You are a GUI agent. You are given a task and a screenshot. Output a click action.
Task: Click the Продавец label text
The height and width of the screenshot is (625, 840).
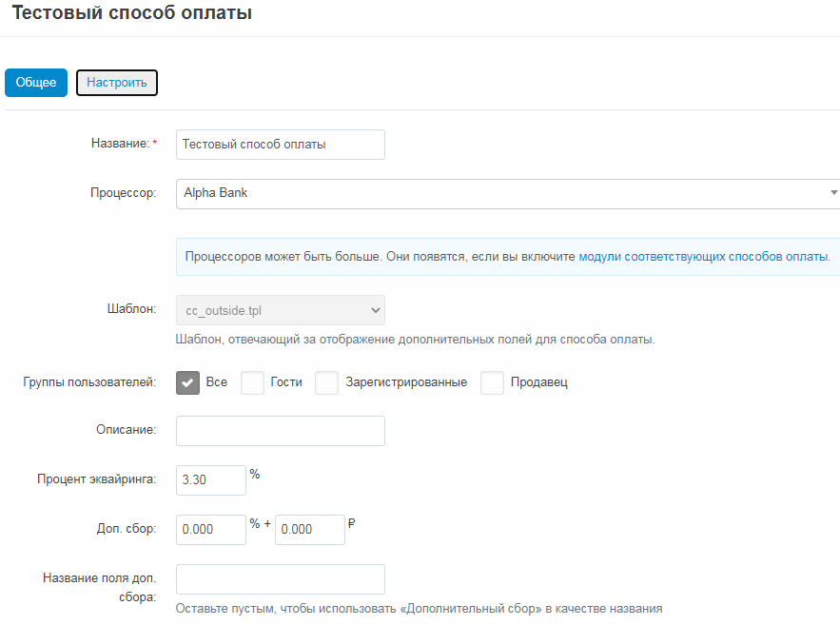(539, 382)
